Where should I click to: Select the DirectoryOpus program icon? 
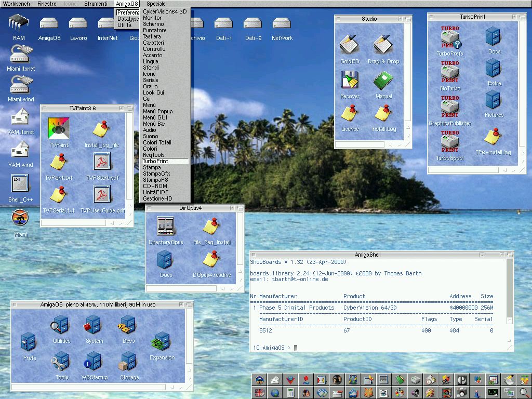pyautogui.click(x=166, y=227)
